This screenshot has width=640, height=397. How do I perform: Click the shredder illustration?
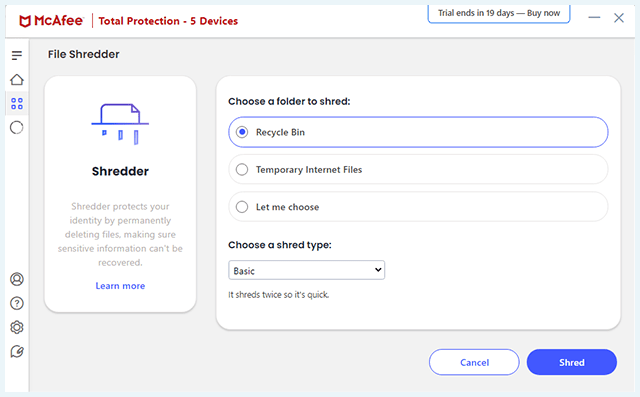pyautogui.click(x=120, y=124)
